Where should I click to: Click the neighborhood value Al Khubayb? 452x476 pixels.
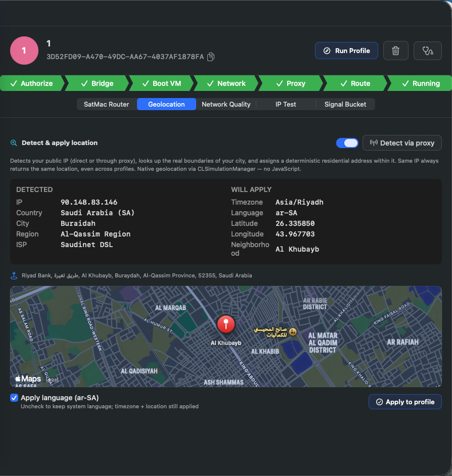[x=297, y=249]
